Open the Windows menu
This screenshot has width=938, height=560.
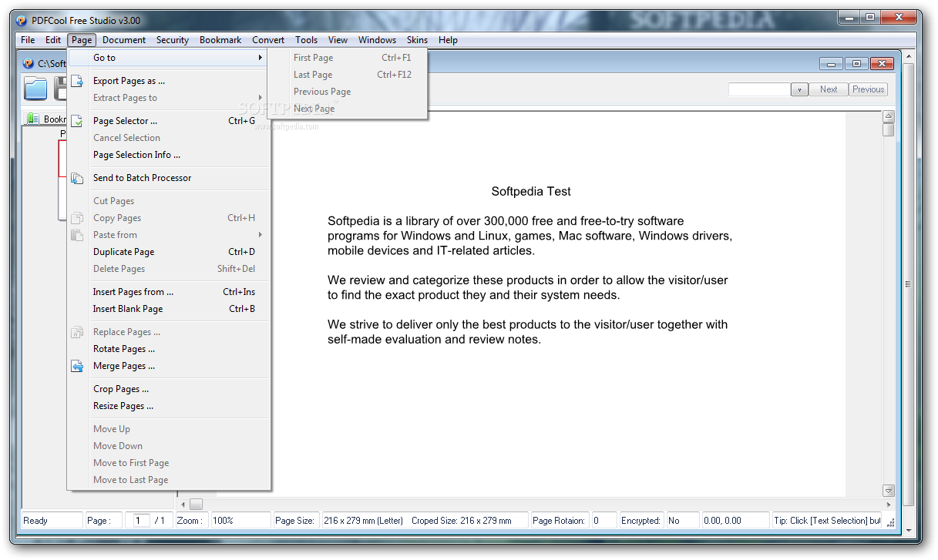pos(377,39)
